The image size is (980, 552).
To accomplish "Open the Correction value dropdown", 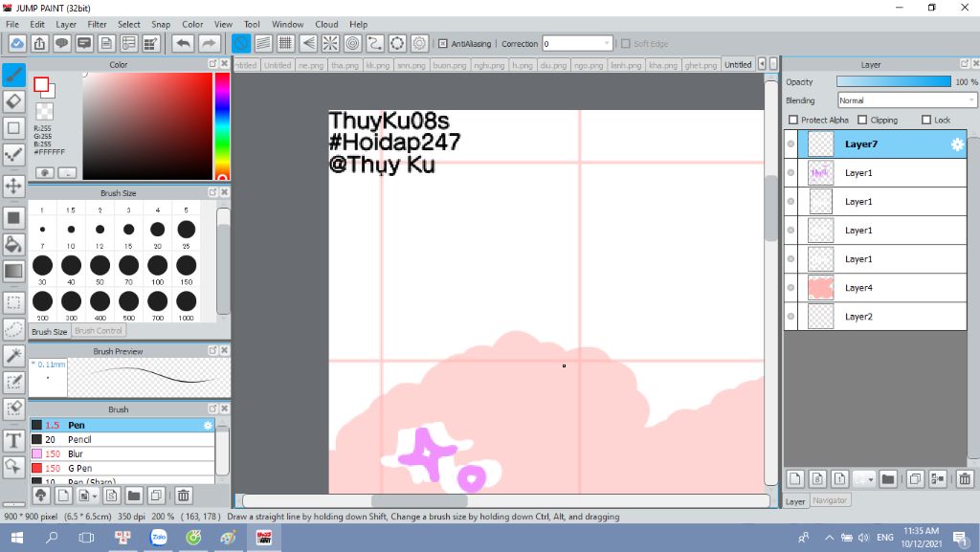I will (x=606, y=44).
